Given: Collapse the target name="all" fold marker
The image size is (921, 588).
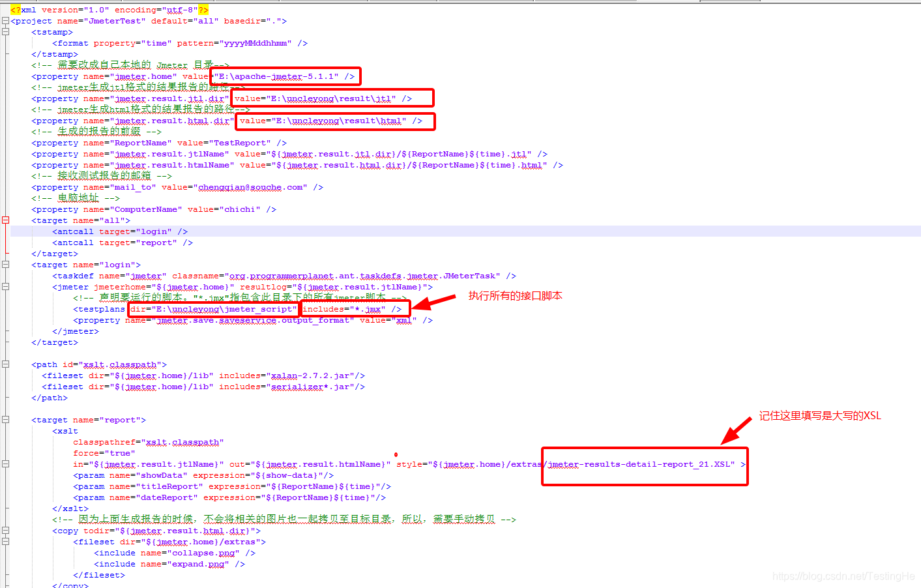Looking at the screenshot, I should pyautogui.click(x=5, y=220).
